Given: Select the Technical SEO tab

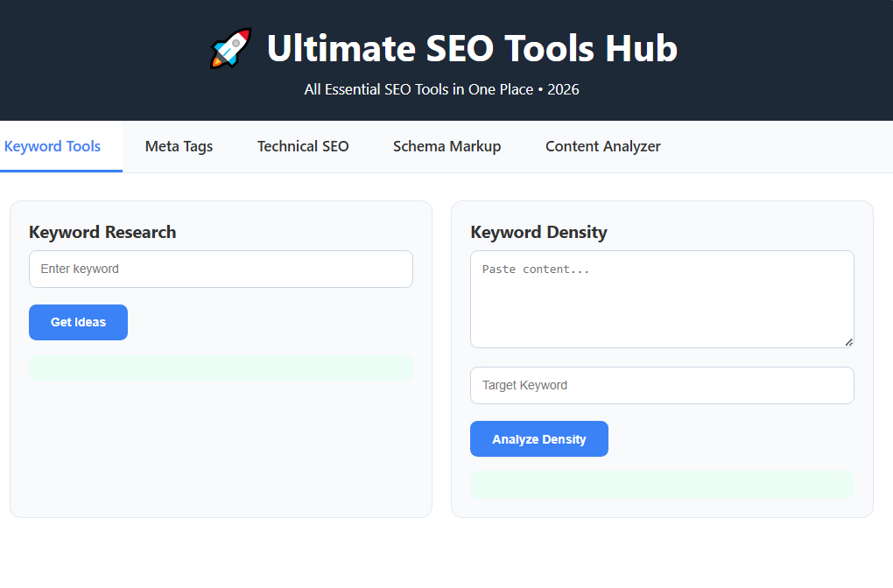Looking at the screenshot, I should [x=303, y=146].
